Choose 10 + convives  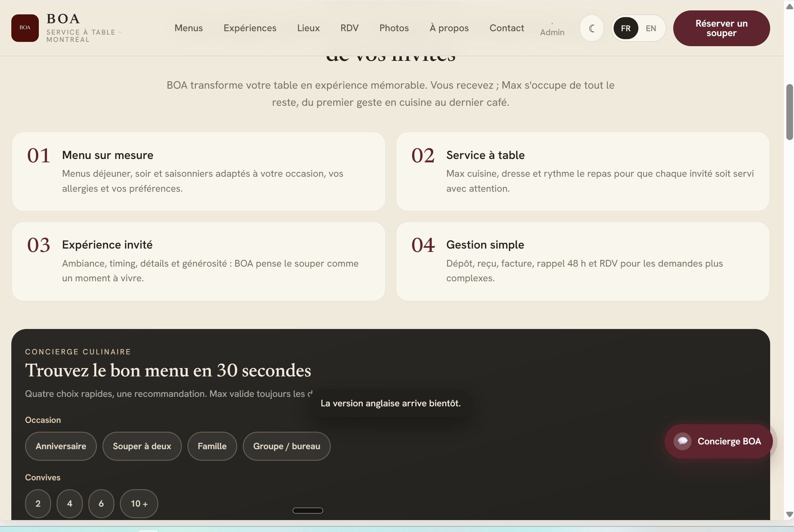pyautogui.click(x=139, y=504)
